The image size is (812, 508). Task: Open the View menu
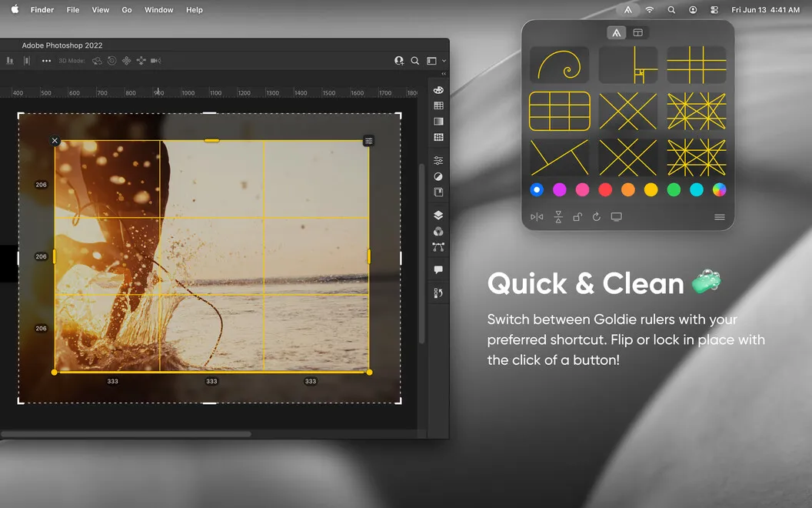pyautogui.click(x=101, y=10)
